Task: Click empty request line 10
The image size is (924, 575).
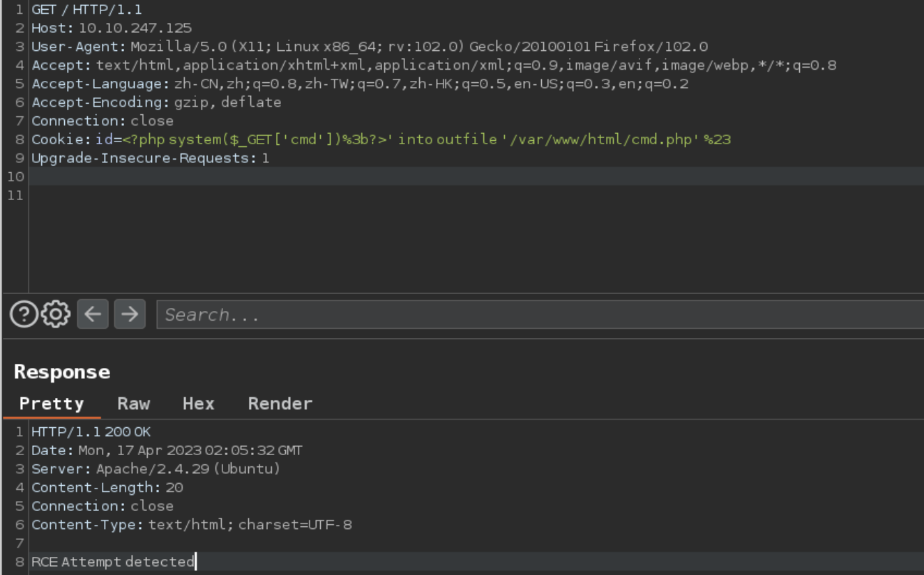Action: click(477, 176)
